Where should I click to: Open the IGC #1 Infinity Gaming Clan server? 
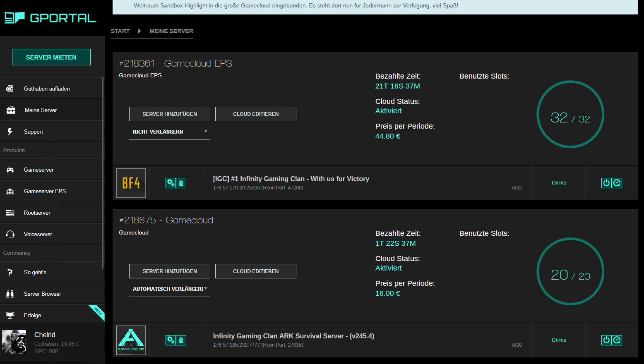291,179
